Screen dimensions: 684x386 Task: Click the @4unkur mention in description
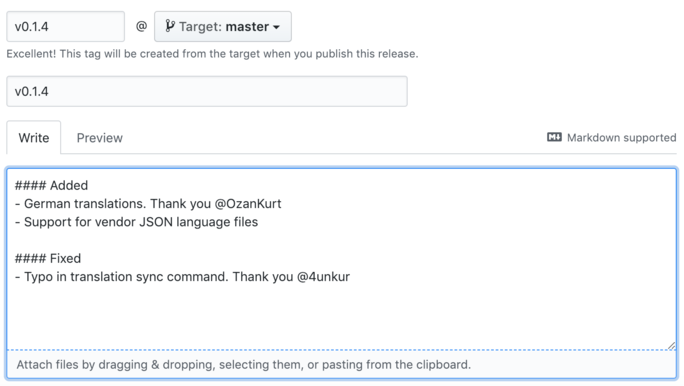click(323, 277)
